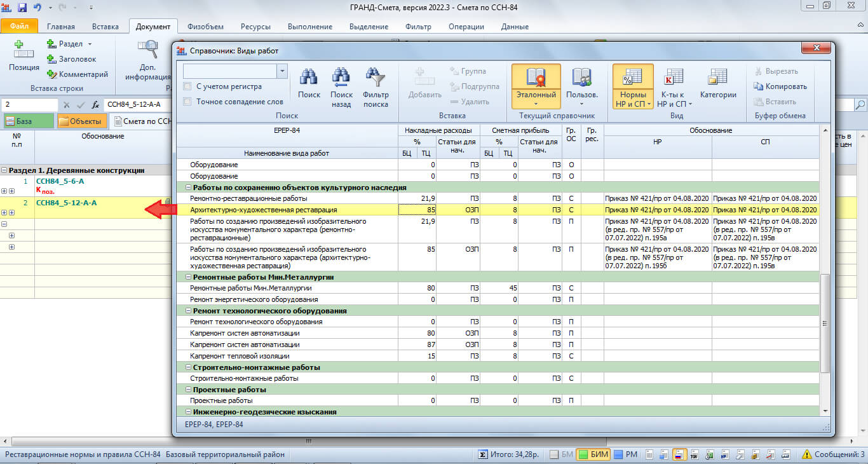Click the Поиск назад binoculars icon
Image resolution: width=868 pixels, height=464 pixels.
click(341, 78)
